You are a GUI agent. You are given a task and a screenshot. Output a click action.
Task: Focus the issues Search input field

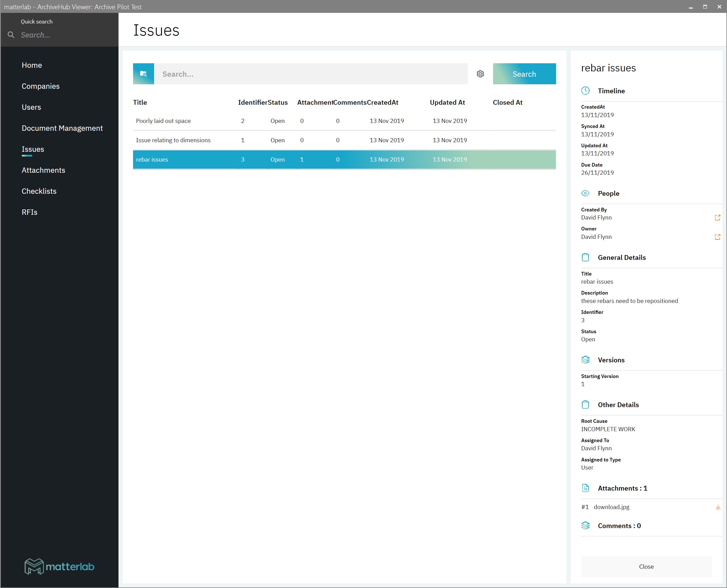click(310, 74)
